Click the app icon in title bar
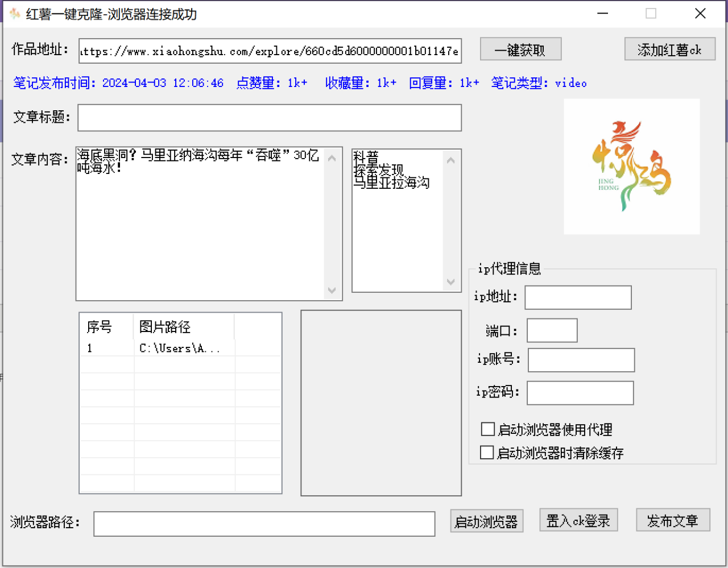The height and width of the screenshot is (568, 728). click(x=15, y=14)
